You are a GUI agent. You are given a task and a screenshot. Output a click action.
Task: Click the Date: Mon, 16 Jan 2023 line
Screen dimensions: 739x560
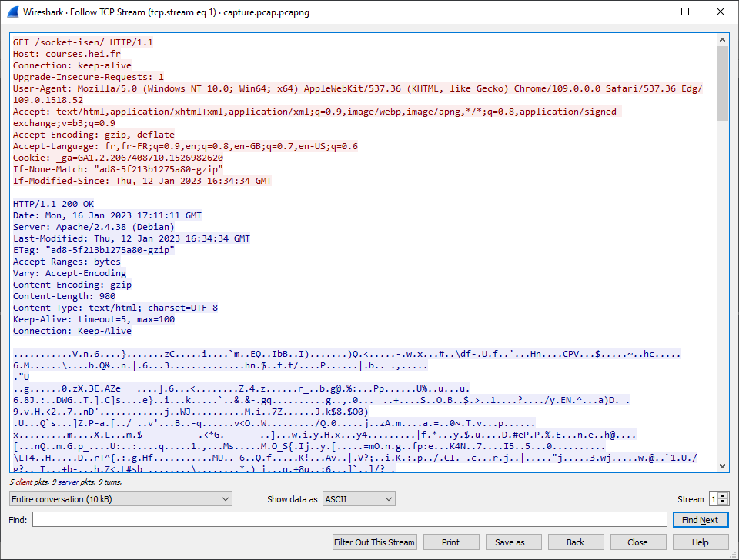click(x=107, y=215)
